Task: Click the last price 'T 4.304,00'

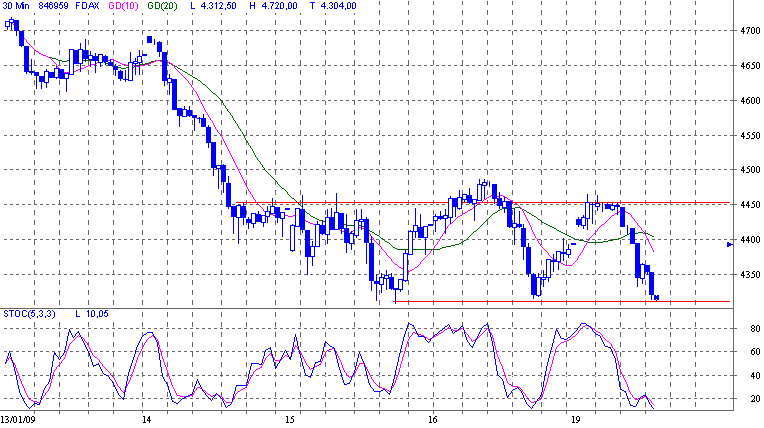Action: [333, 6]
